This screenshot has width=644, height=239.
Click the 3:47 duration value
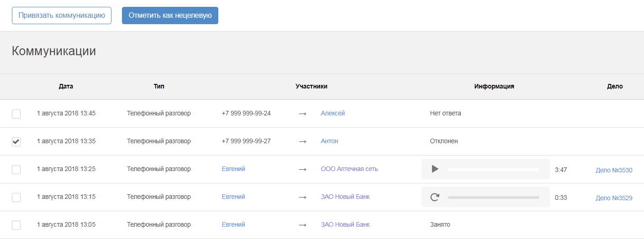coord(561,170)
